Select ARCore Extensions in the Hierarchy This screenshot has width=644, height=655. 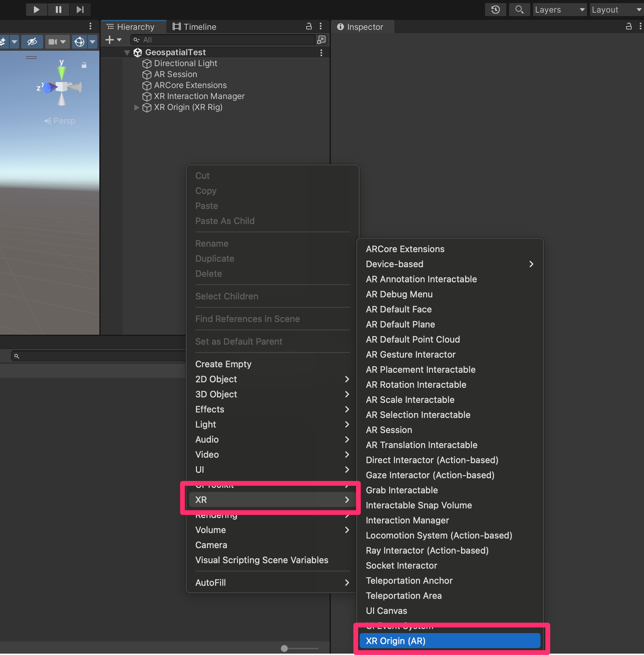pos(190,85)
